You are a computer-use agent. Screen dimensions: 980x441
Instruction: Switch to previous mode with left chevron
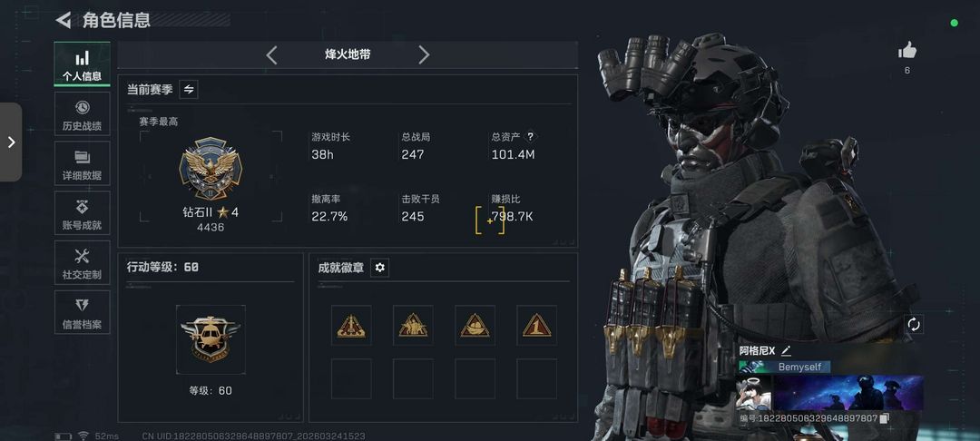click(271, 55)
